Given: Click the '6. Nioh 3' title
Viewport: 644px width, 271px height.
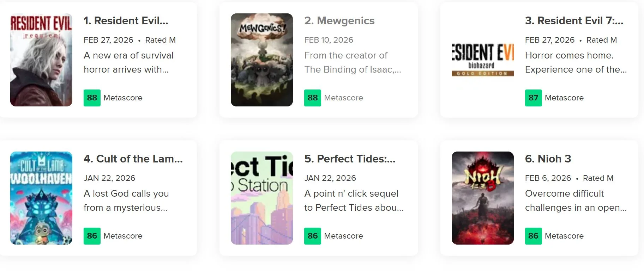Looking at the screenshot, I should point(548,159).
